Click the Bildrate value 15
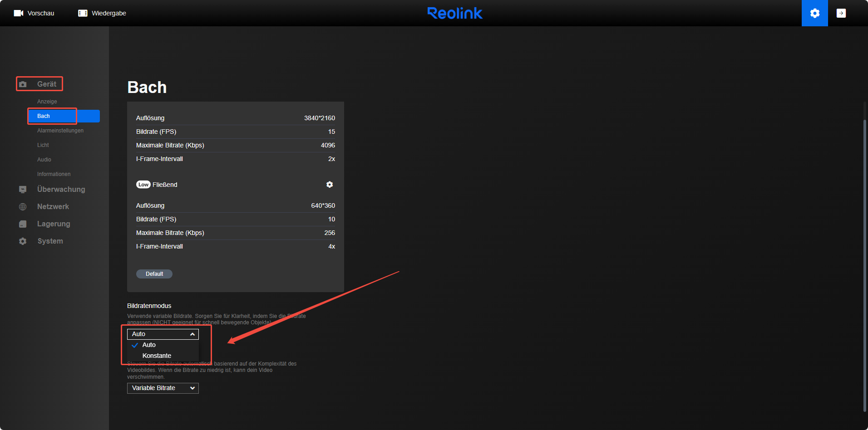This screenshot has height=430, width=868. [331, 132]
